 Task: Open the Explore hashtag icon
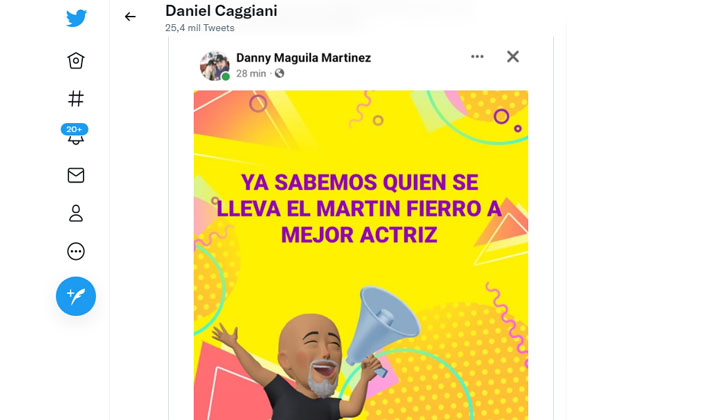point(76,99)
